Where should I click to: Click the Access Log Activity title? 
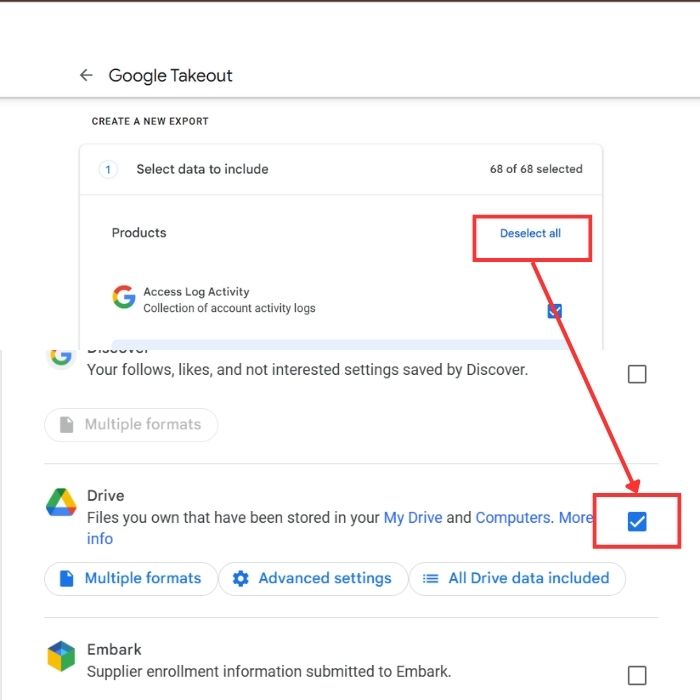click(196, 292)
